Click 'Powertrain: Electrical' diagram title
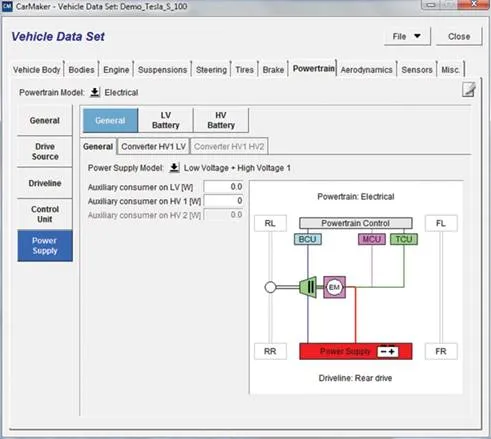Image resolution: width=491 pixels, height=439 pixels. click(x=356, y=197)
